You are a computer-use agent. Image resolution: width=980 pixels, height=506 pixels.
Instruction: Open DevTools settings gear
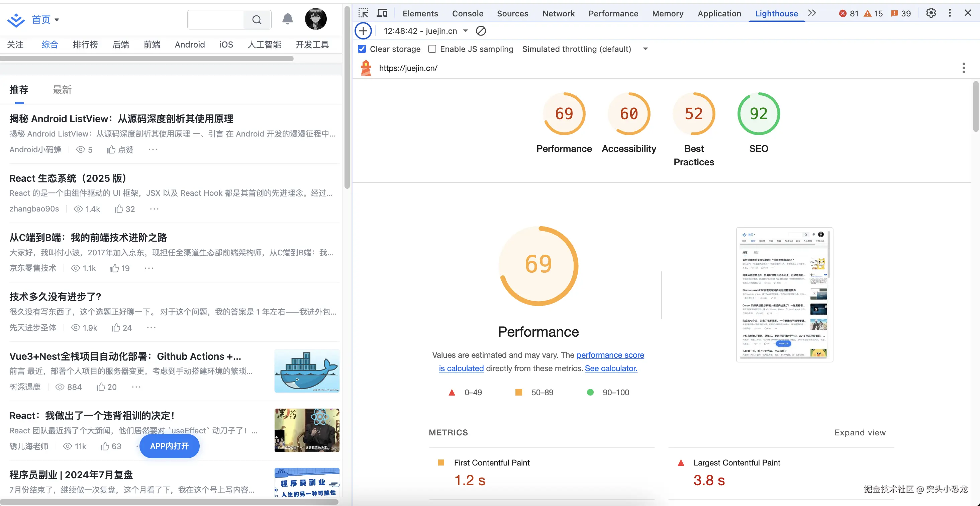point(931,13)
